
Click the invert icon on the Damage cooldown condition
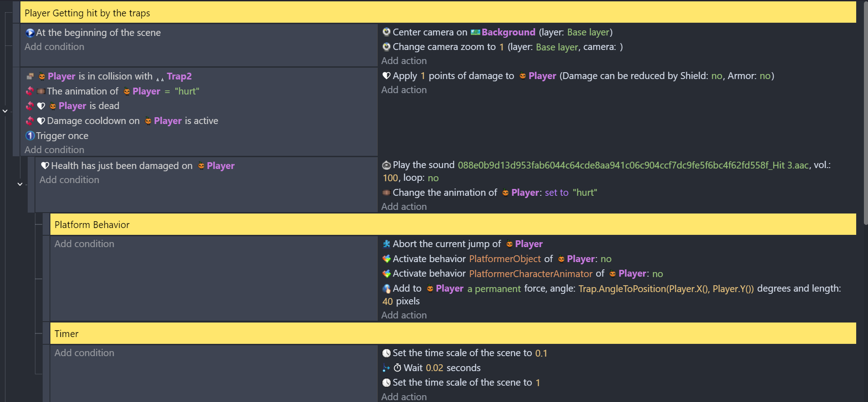pos(30,121)
